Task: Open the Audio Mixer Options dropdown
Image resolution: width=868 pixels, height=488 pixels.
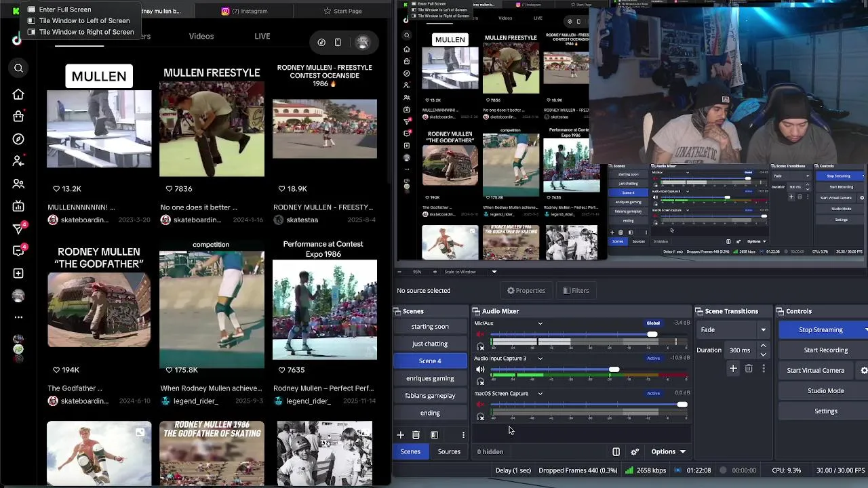Action: pos(669,451)
